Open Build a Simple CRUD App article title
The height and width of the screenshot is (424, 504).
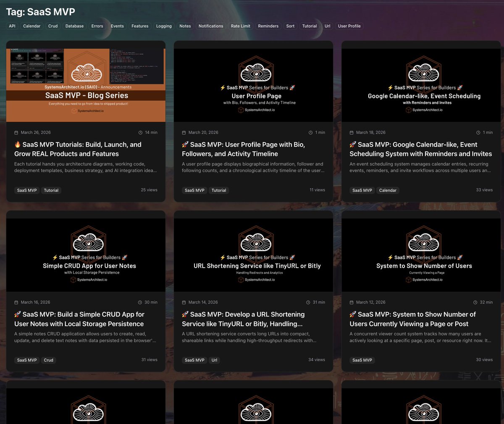pos(79,319)
